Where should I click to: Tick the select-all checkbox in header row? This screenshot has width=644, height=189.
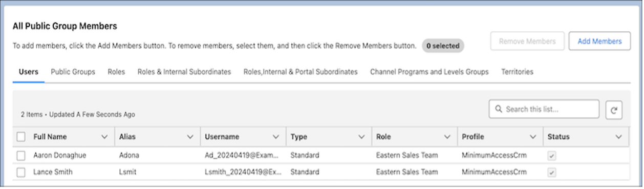pyautogui.click(x=21, y=137)
